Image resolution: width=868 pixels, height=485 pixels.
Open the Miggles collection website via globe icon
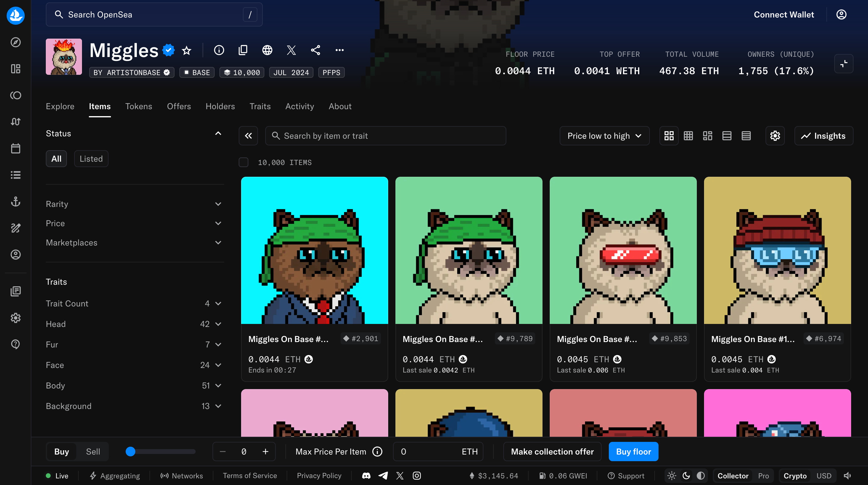pos(267,50)
